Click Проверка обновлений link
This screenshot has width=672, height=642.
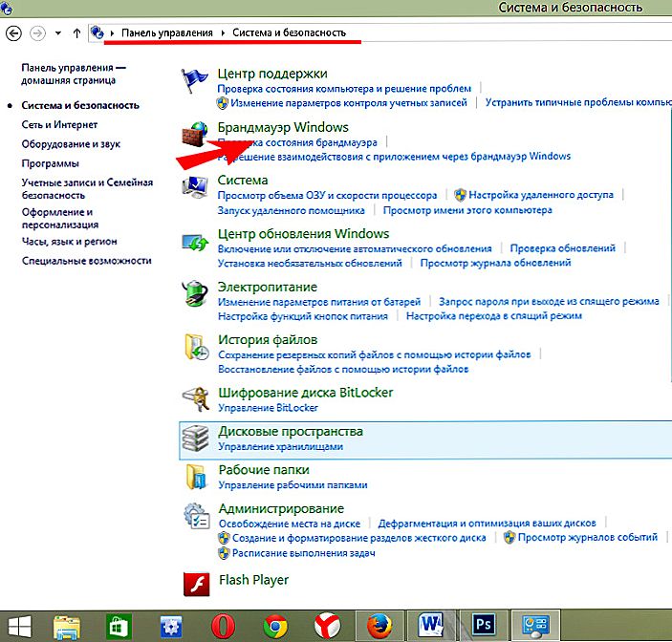pos(562,248)
